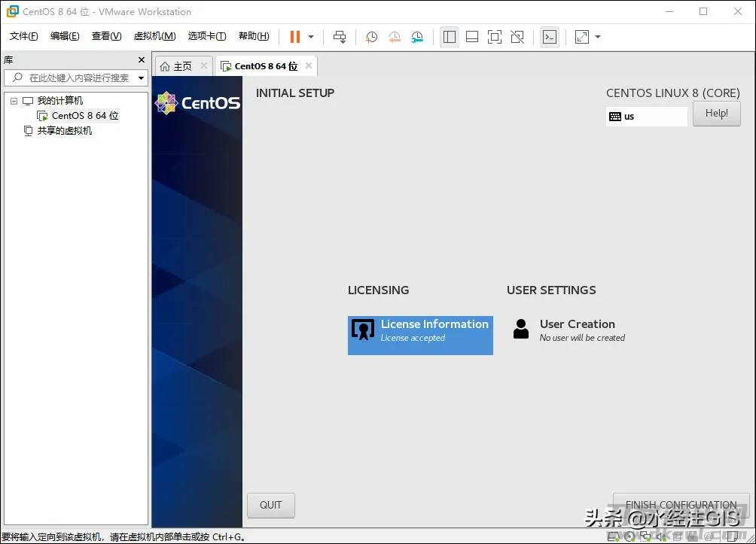Open the 选项卡(T) menu
The image size is (756, 544).
(x=207, y=36)
